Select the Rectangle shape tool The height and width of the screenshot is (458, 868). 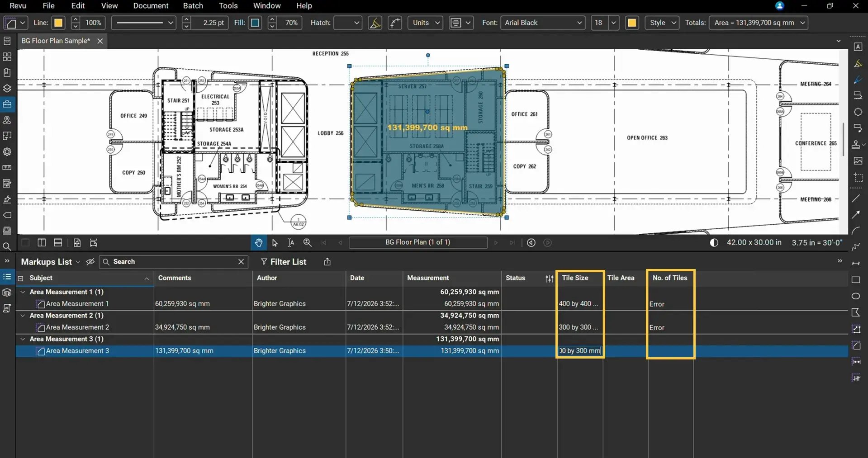856,280
